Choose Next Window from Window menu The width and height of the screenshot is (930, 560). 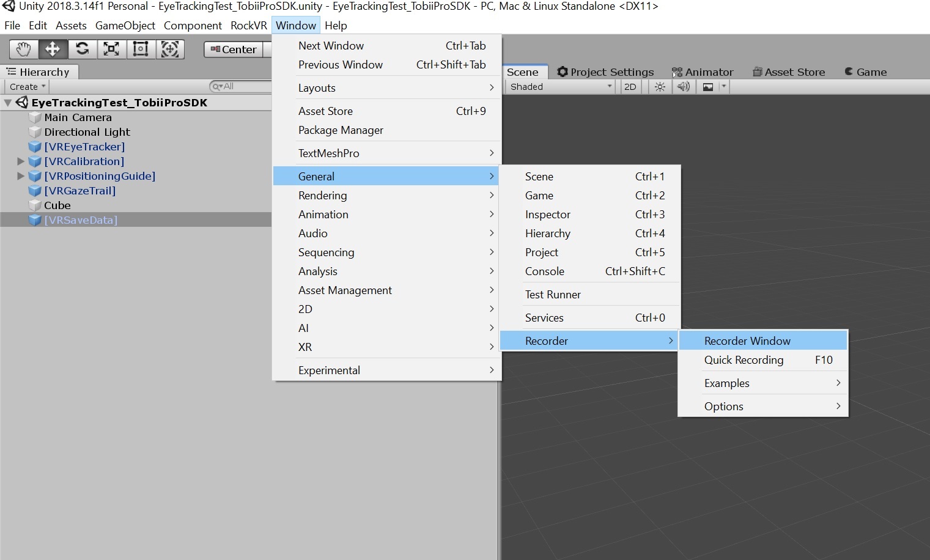tap(386, 46)
